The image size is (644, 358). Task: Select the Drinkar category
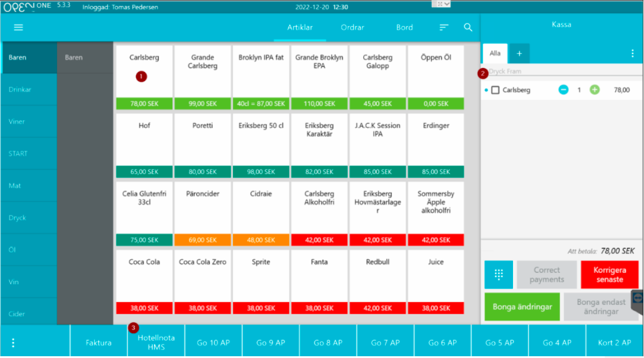(x=29, y=89)
